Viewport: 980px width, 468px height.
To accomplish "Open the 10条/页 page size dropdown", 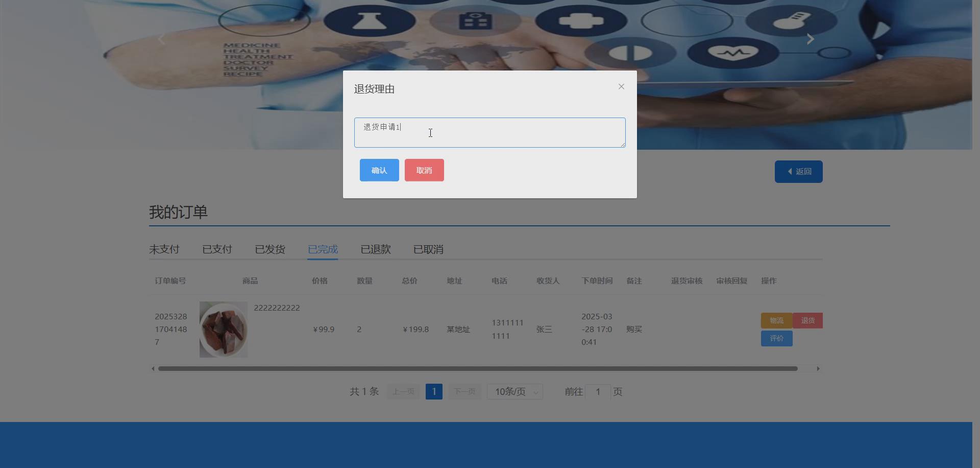I will coord(514,391).
